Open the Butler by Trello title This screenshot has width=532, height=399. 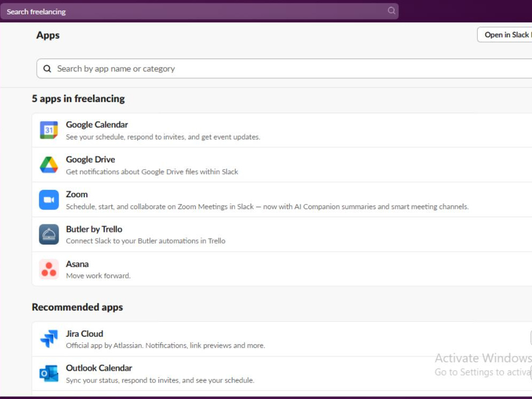click(94, 229)
